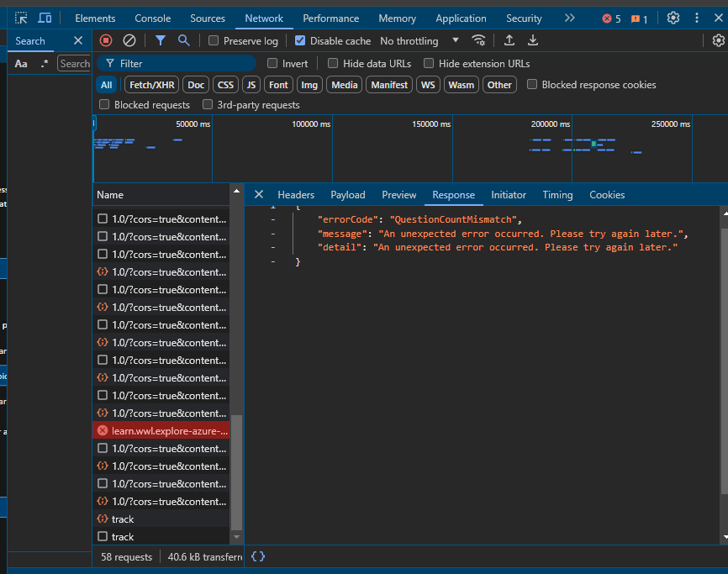Focus the Search input field
The width and height of the screenshot is (728, 574).
[74, 64]
